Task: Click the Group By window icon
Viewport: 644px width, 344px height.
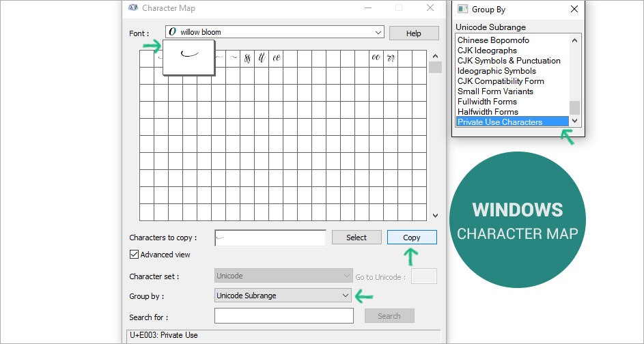Action: 463,9
